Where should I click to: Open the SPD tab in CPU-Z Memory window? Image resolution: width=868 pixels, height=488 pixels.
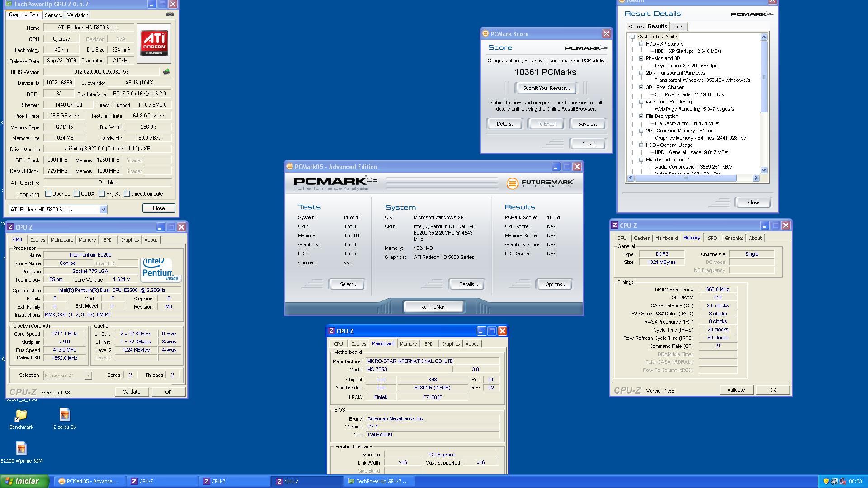pyautogui.click(x=712, y=238)
